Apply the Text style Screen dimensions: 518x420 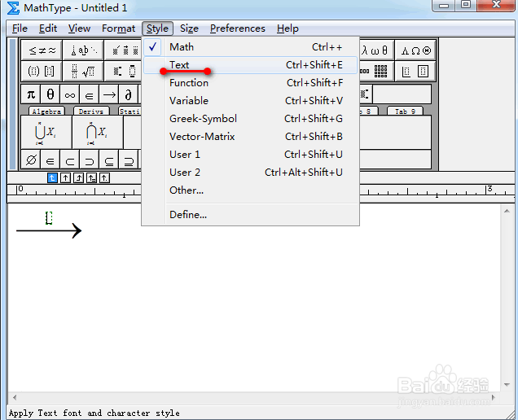point(250,65)
